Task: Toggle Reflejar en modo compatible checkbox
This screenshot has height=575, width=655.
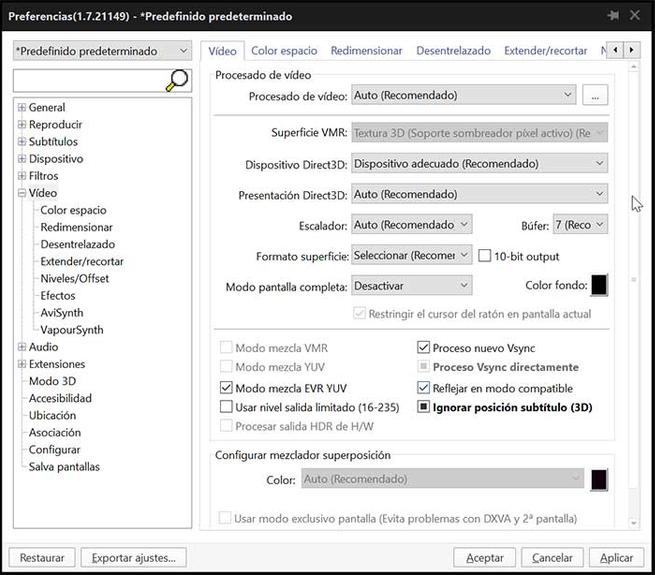Action: pos(423,388)
